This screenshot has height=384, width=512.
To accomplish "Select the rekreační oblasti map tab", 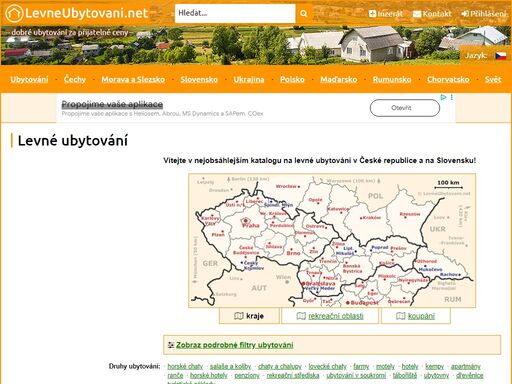I will [x=330, y=316].
